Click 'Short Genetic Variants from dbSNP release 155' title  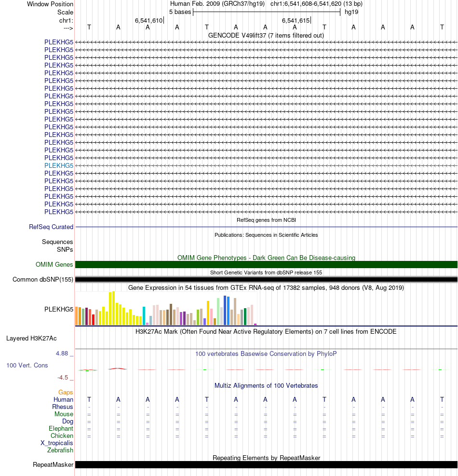pyautogui.click(x=266, y=272)
